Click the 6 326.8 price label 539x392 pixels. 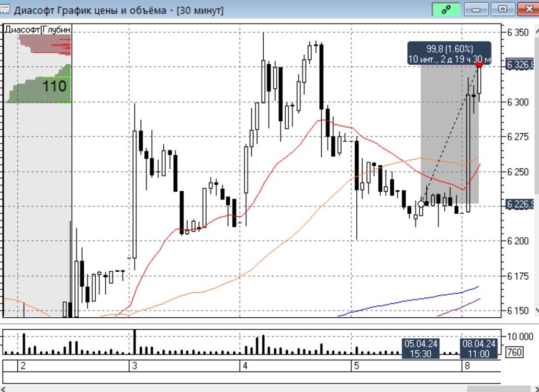pos(521,64)
